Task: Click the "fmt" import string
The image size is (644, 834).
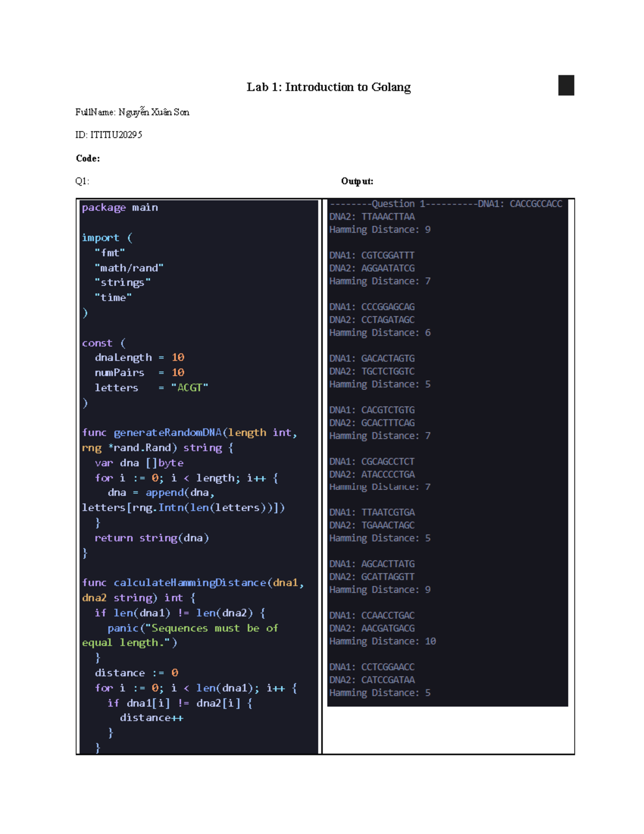Action: (x=110, y=252)
